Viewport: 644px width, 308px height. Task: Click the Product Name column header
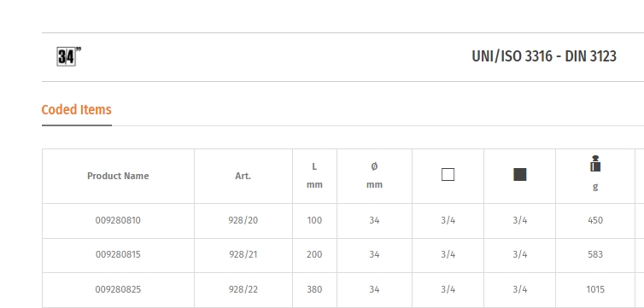(x=118, y=176)
